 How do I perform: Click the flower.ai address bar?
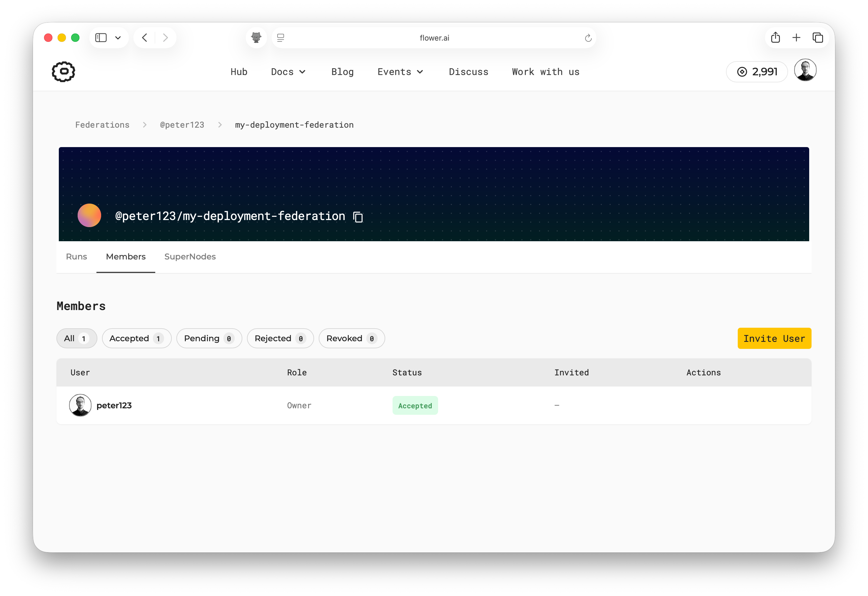click(x=434, y=38)
